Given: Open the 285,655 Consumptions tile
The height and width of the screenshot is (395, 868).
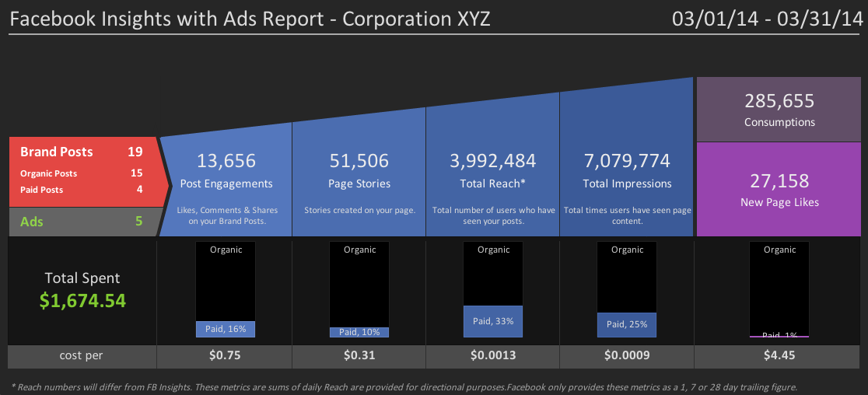Looking at the screenshot, I should tap(779, 110).
